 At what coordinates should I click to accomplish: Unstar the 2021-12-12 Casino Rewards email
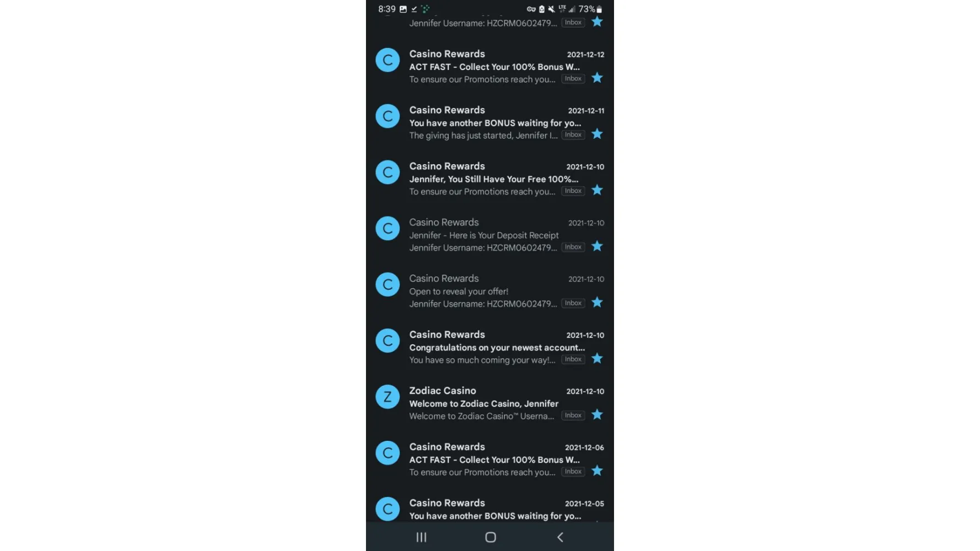(597, 78)
